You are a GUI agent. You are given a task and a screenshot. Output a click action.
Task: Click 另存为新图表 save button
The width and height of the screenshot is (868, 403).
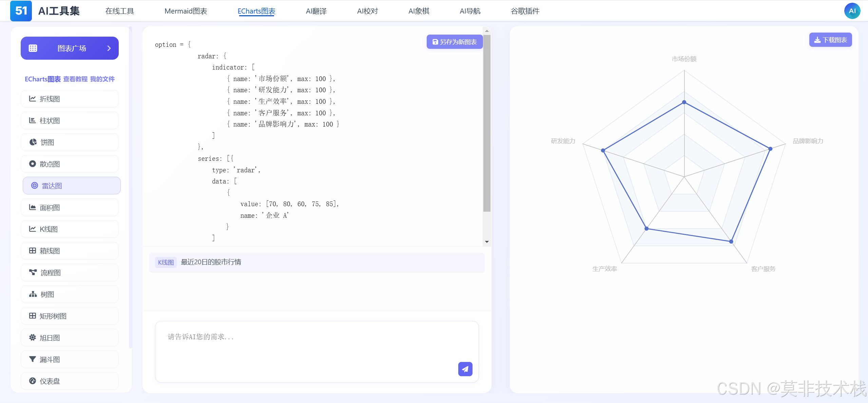point(454,42)
